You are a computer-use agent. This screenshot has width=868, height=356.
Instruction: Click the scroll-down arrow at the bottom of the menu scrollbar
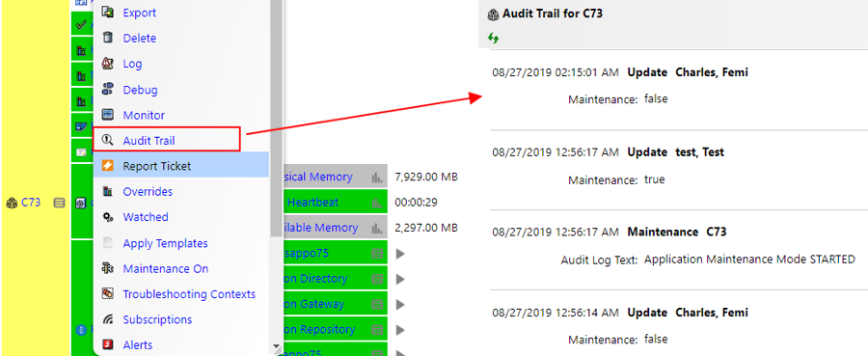point(277,347)
